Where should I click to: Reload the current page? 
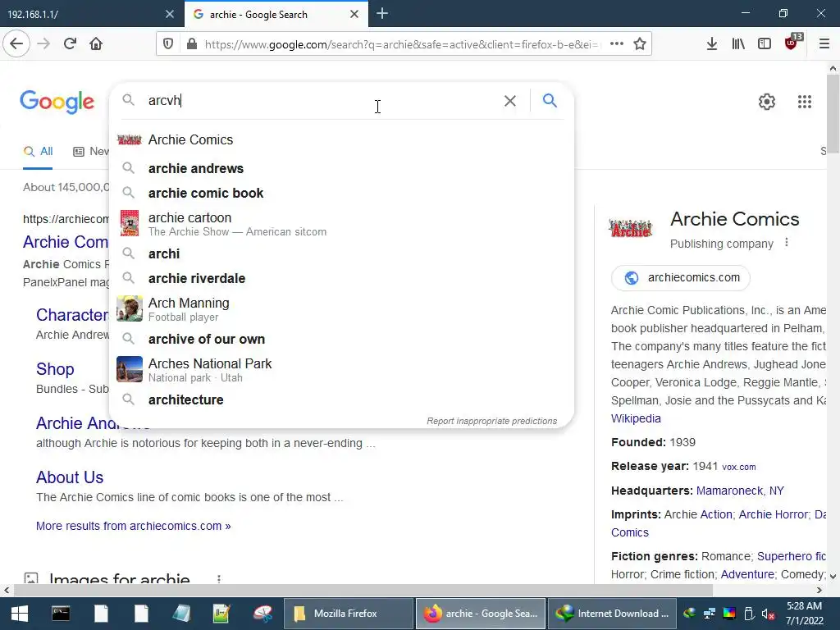pyautogui.click(x=71, y=44)
